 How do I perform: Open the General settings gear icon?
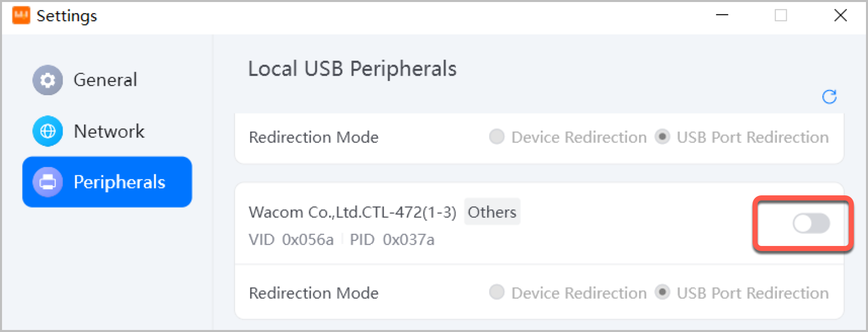pos(47,79)
